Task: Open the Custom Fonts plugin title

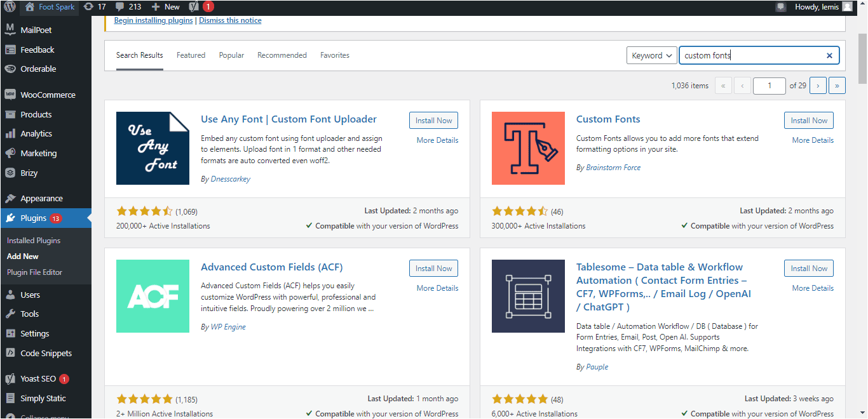Action: click(x=608, y=119)
